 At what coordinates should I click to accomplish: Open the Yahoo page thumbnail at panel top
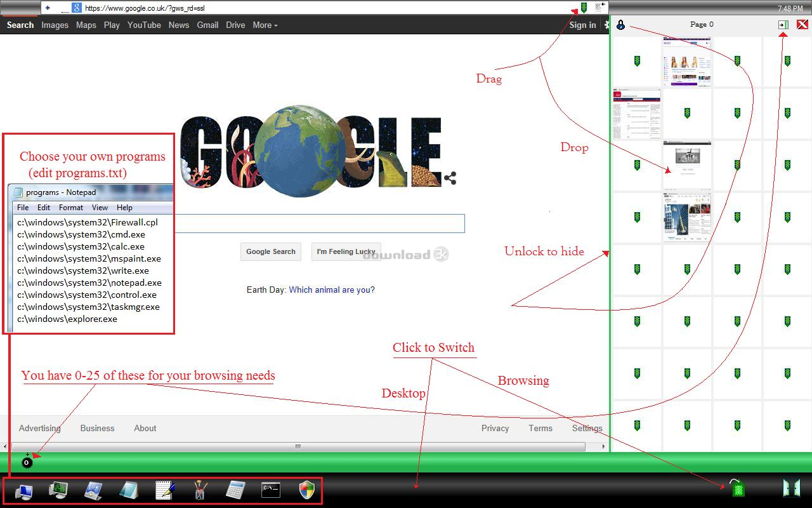tap(687, 62)
